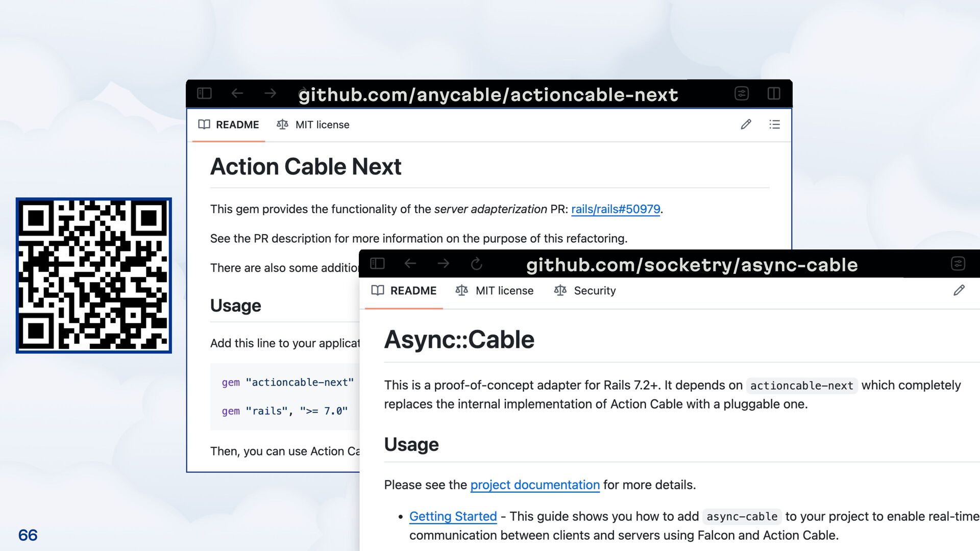Toggle sidebar in async-cable browser window

point(377,263)
